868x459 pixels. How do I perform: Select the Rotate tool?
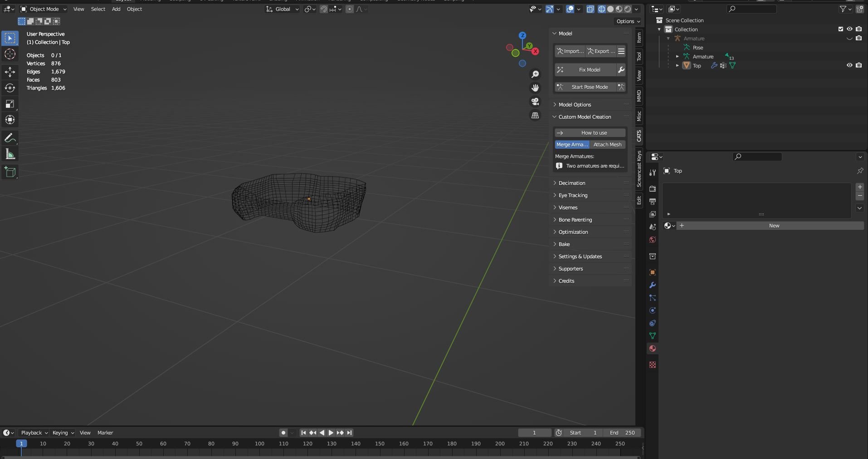(10, 88)
